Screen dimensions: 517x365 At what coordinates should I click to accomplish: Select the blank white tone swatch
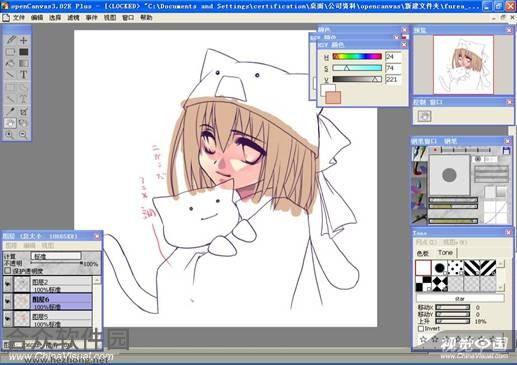tap(423, 267)
